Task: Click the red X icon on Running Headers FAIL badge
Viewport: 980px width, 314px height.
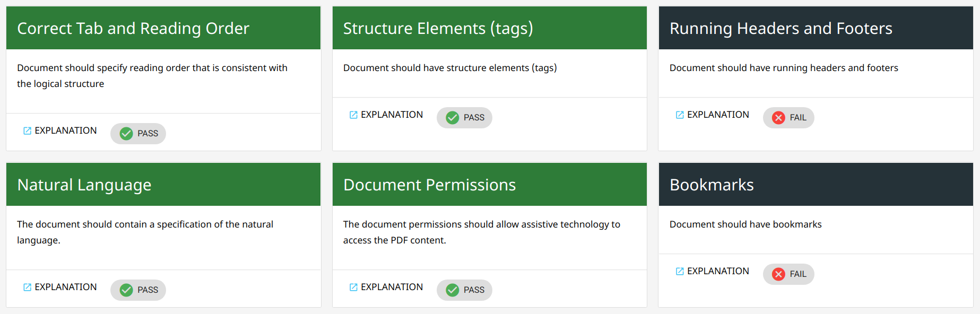Action: click(778, 117)
